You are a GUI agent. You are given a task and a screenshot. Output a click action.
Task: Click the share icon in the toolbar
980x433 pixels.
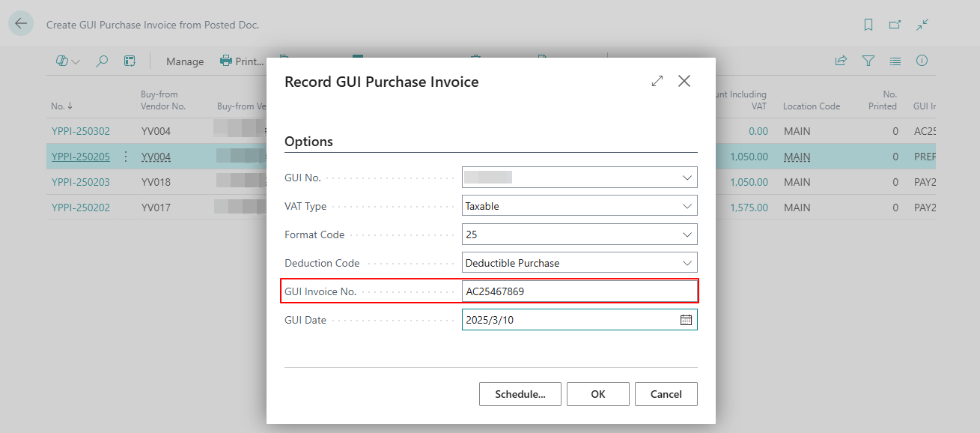coord(841,61)
